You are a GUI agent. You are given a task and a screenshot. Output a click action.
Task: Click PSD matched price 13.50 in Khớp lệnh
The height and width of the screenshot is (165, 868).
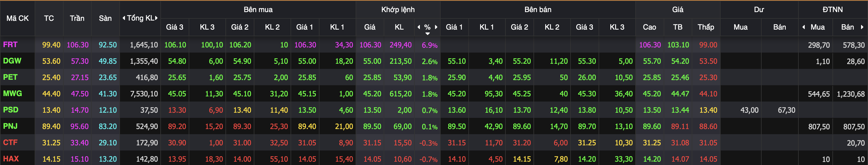[372, 110]
